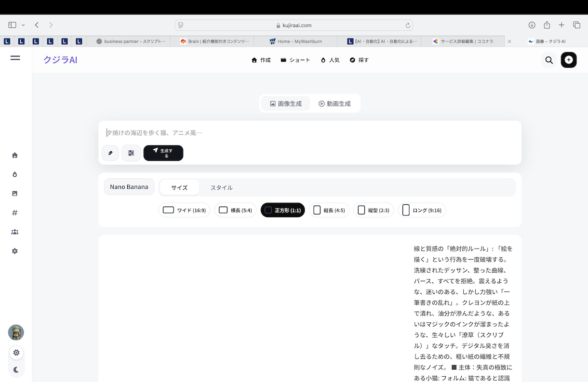Expand the Safari tab group dropdown chevron
The image size is (588, 382).
23,25
